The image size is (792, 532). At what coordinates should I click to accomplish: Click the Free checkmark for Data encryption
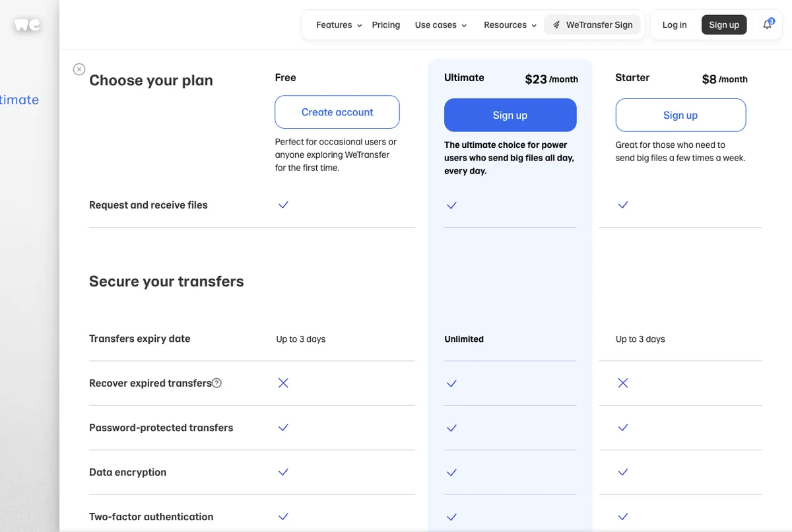[x=283, y=472]
